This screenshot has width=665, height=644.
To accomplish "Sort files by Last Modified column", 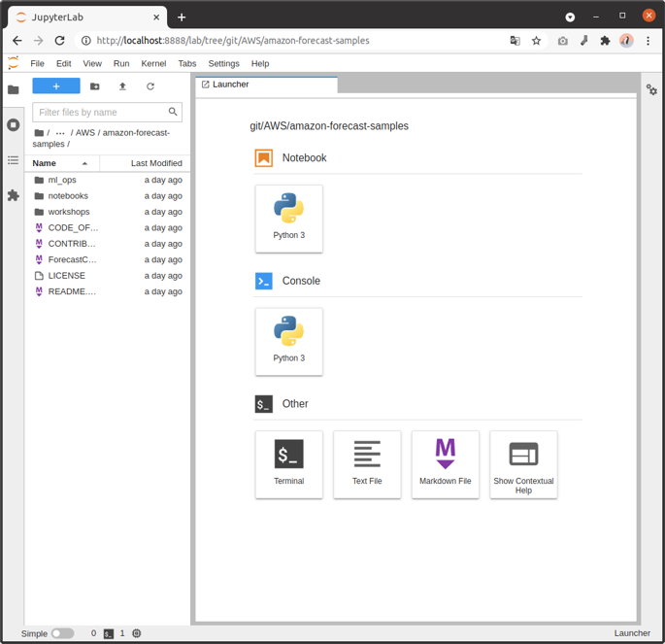I will [x=145, y=163].
